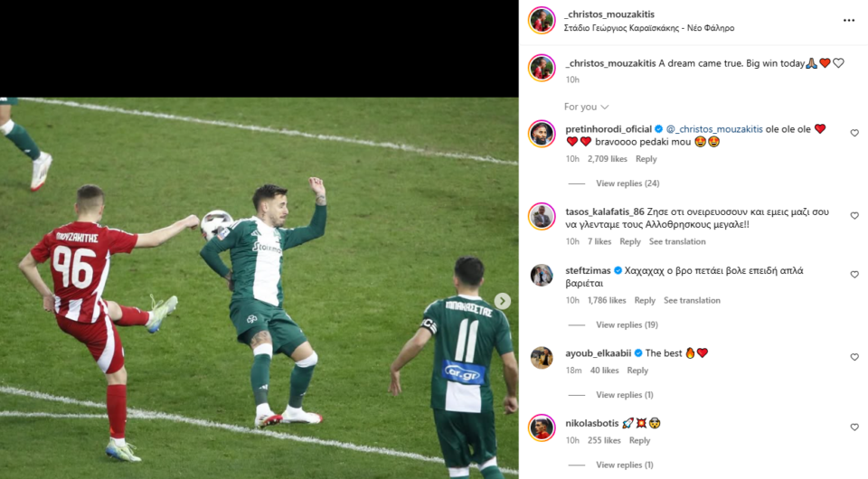
Task: Open the Στάδιο Γεώργιος Καραϊσκάκης location link
Action: [649, 28]
